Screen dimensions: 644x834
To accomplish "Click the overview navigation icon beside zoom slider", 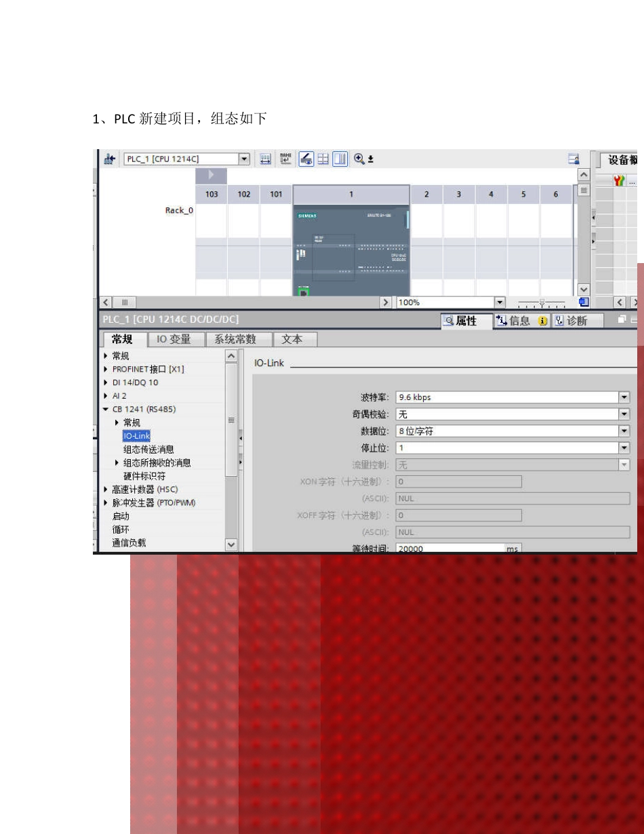I will pyautogui.click(x=583, y=302).
